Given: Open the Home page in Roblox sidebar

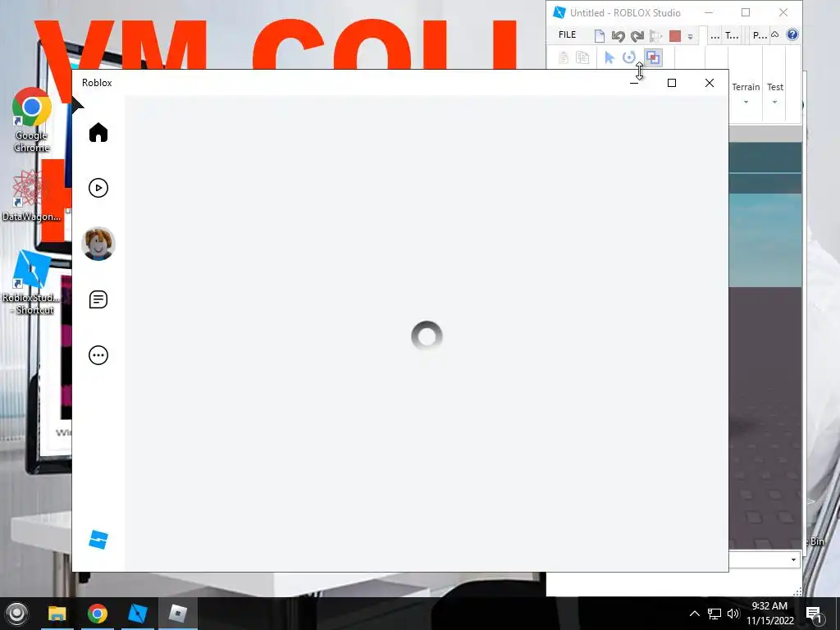Looking at the screenshot, I should click(x=98, y=132).
